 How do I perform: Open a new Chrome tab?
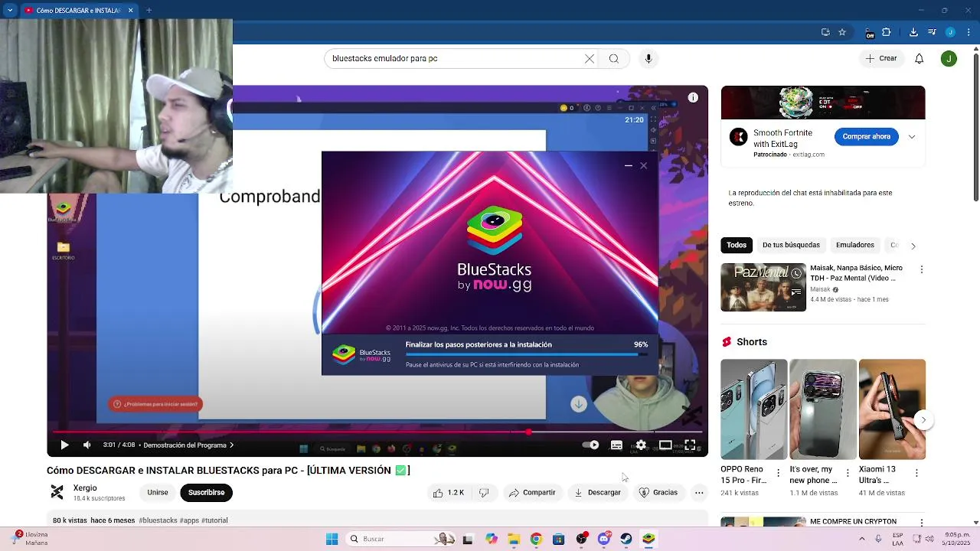[x=149, y=10]
